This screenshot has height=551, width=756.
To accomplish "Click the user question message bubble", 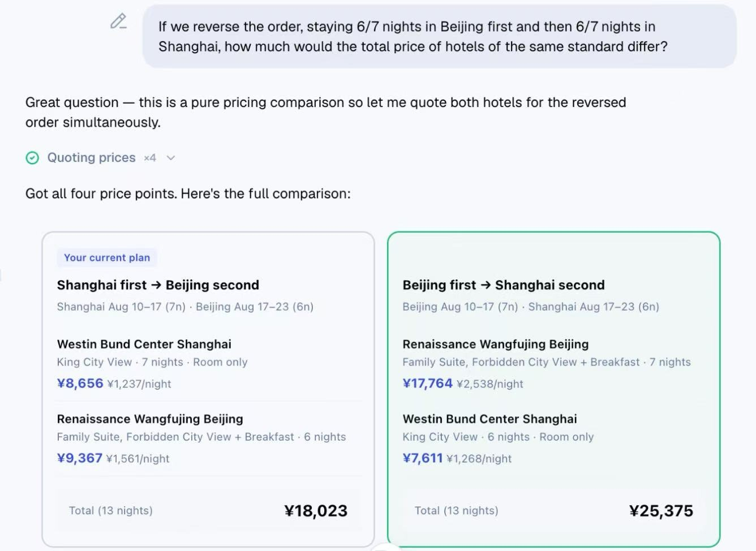I will point(439,36).
